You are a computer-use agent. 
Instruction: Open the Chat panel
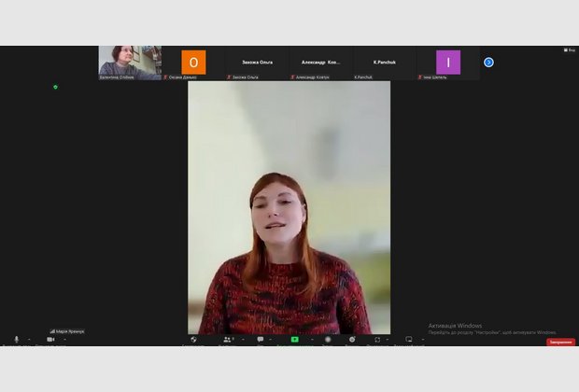pos(261,340)
